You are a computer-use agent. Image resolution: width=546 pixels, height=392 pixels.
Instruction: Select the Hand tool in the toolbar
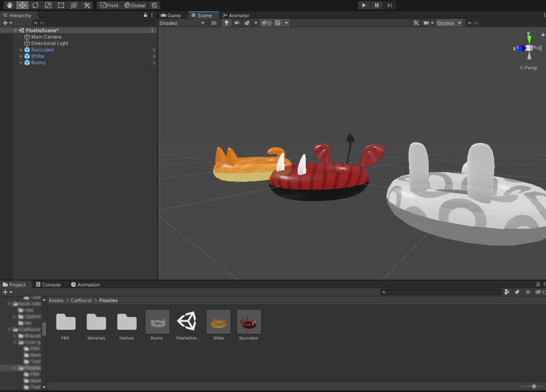9,5
